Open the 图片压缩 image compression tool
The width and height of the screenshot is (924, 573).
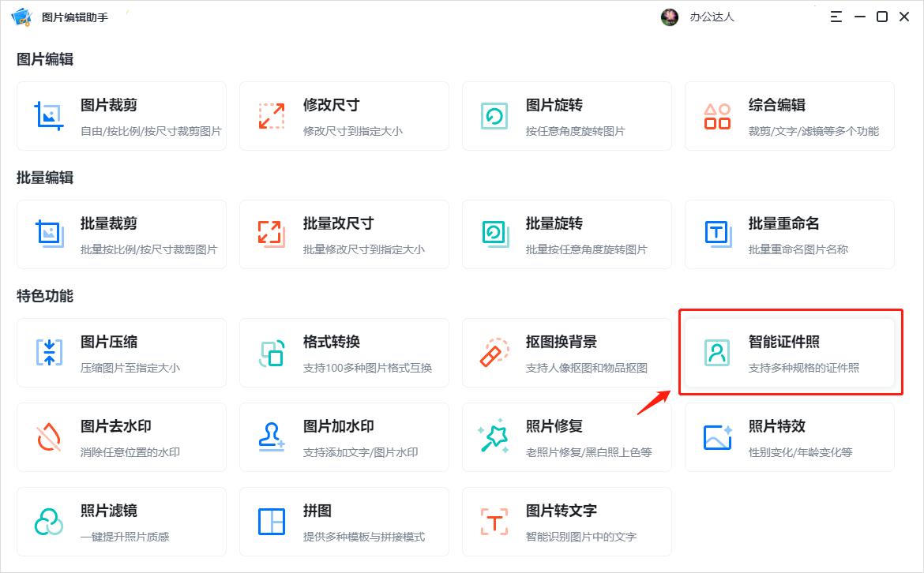pyautogui.click(x=122, y=352)
